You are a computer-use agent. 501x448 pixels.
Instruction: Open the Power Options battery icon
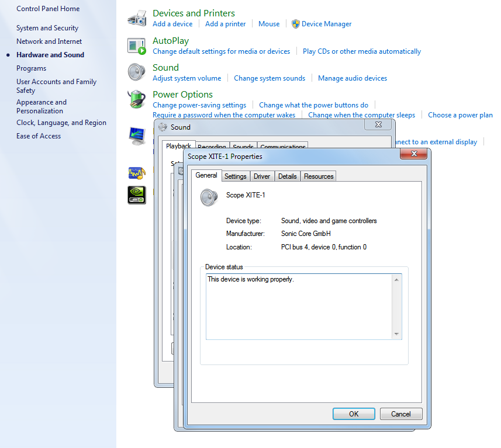pyautogui.click(x=137, y=99)
